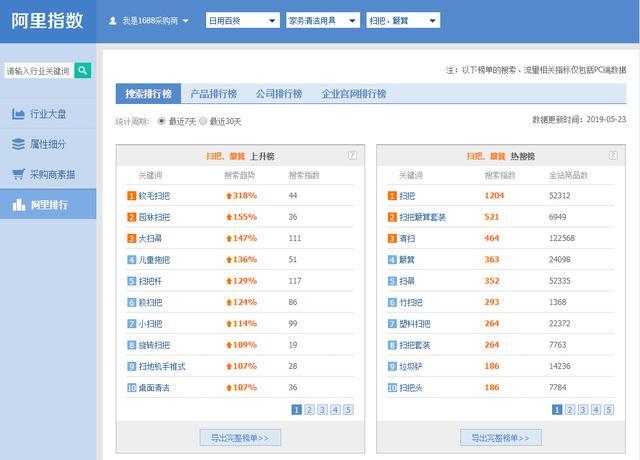Open 行业大盘 in the sidebar
The image size is (640, 460).
pos(48,114)
